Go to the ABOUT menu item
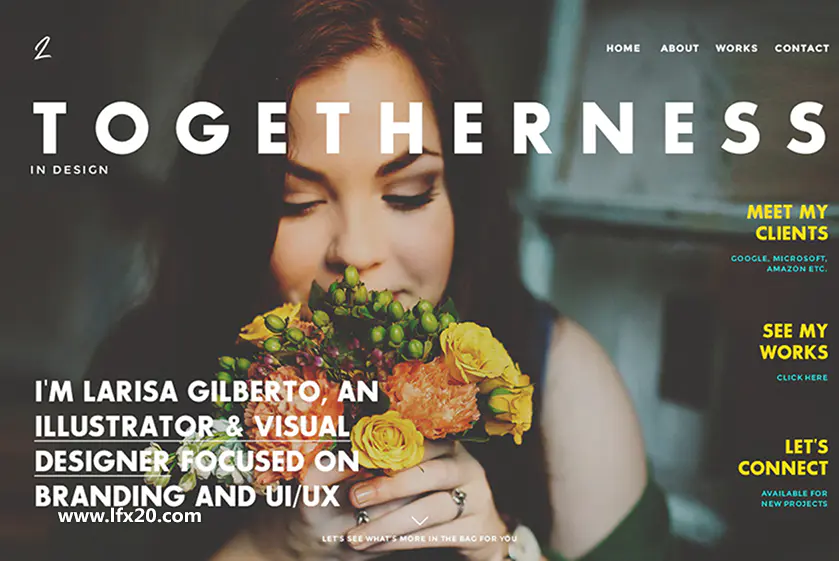The width and height of the screenshot is (839, 561). [680, 48]
